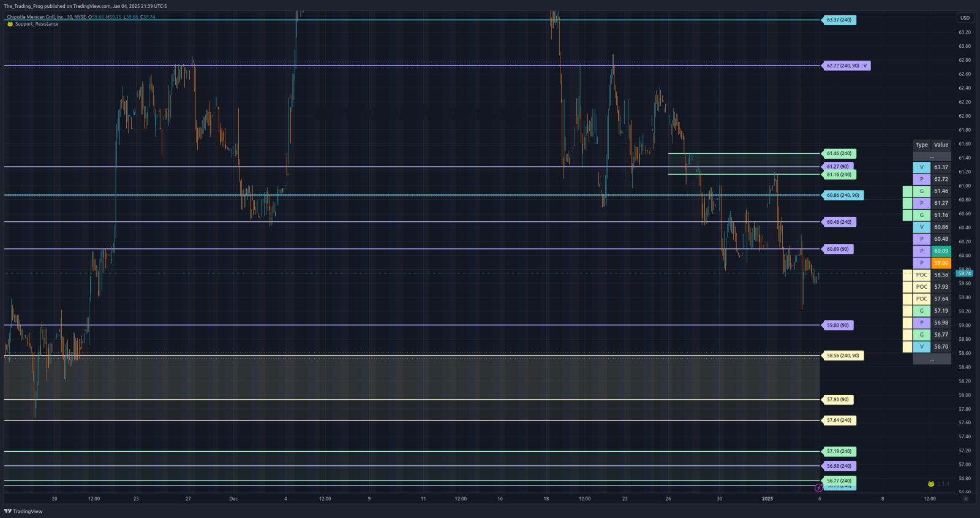The height and width of the screenshot is (518, 980).
Task: Click the TradingView logo at bottom left
Action: 23,511
